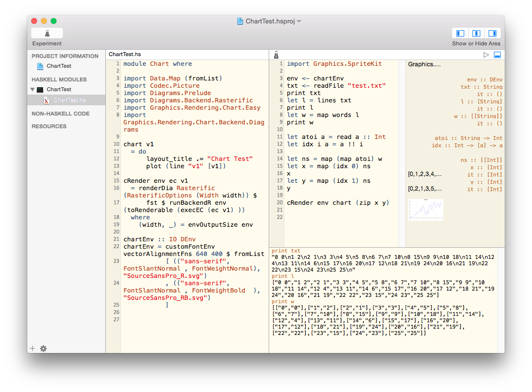Click the Resources section header
Screen dimensions: 532x392
click(x=49, y=126)
